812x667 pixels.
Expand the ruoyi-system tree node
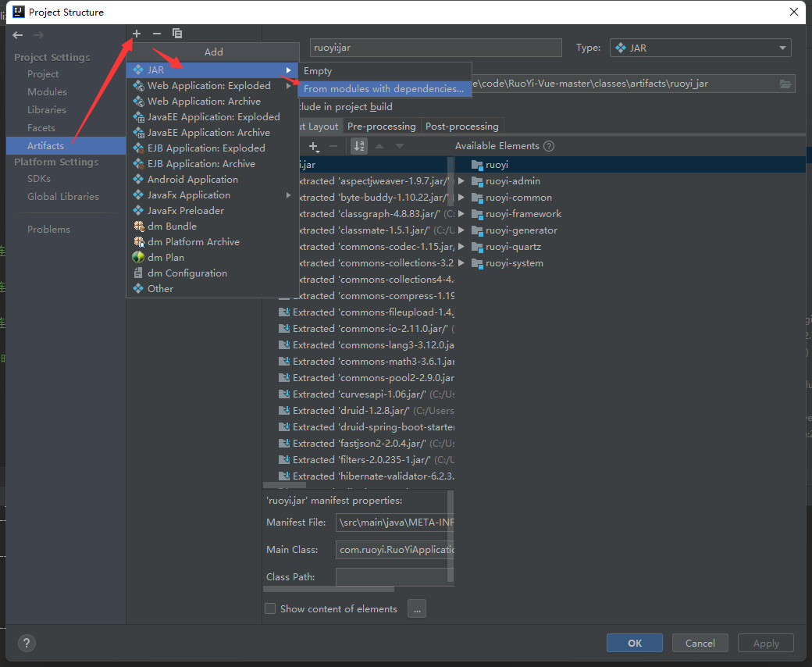coord(461,263)
